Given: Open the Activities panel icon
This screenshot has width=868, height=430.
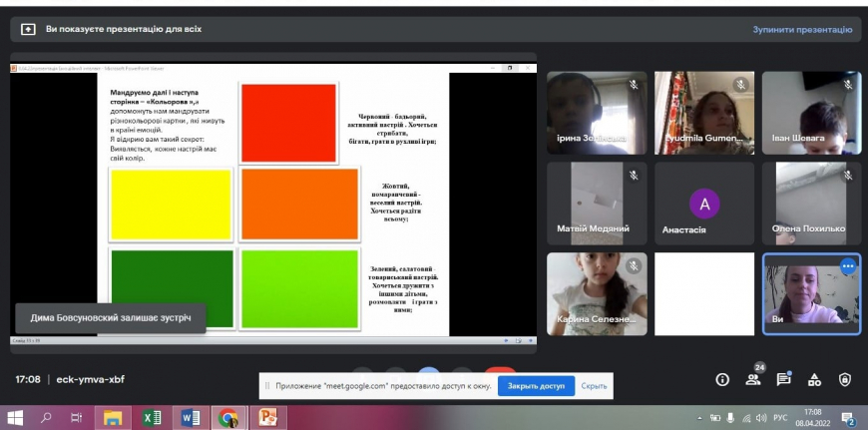Looking at the screenshot, I should [814, 379].
